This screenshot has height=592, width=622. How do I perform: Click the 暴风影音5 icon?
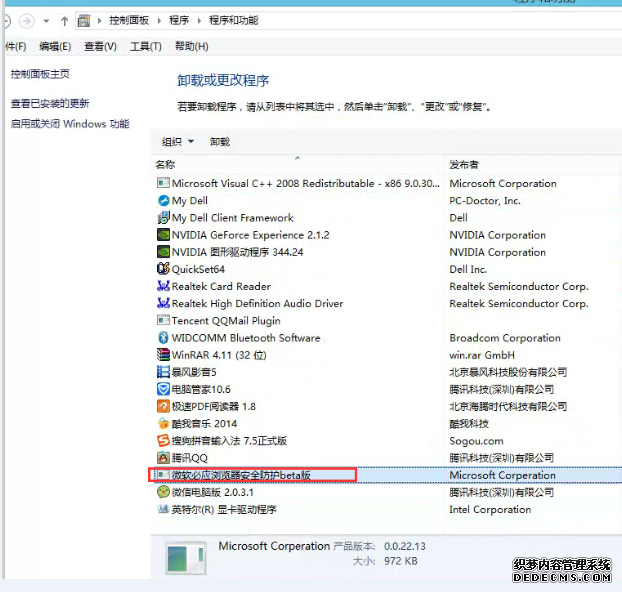point(163,372)
